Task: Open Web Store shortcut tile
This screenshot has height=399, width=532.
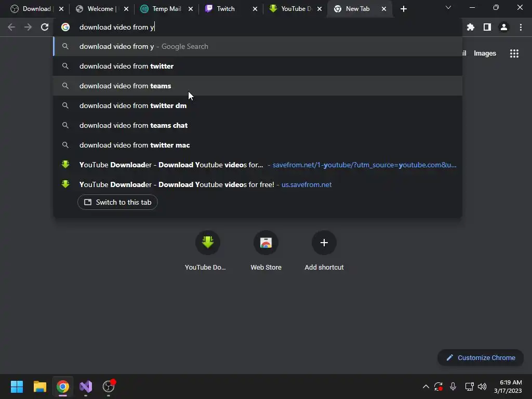Action: (266, 251)
